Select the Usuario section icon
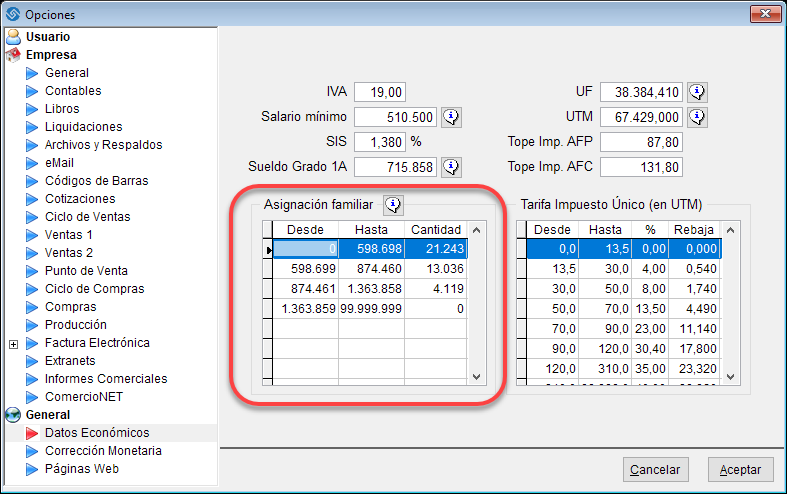The width and height of the screenshot is (787, 494). pos(13,37)
